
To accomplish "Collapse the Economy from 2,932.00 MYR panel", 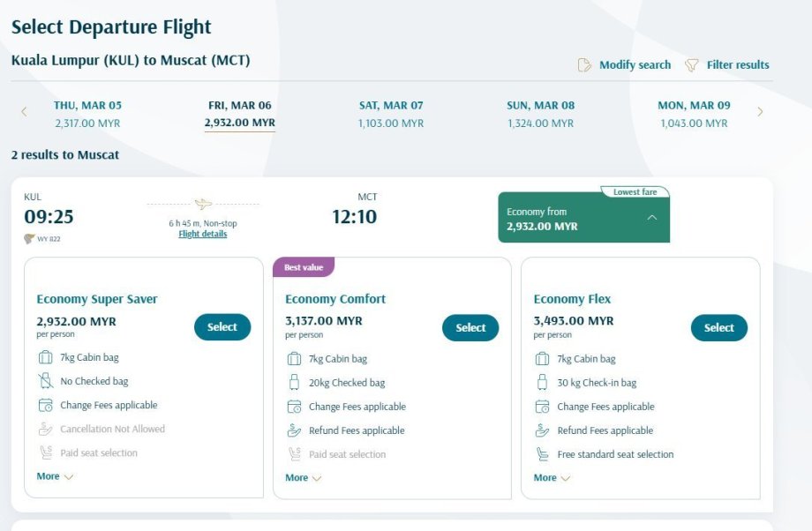I will tap(651, 218).
